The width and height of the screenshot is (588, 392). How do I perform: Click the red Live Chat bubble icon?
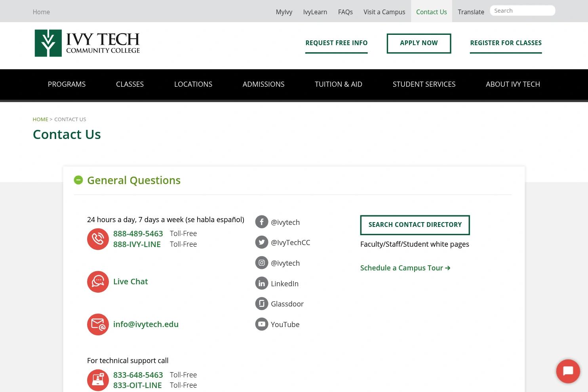98,282
